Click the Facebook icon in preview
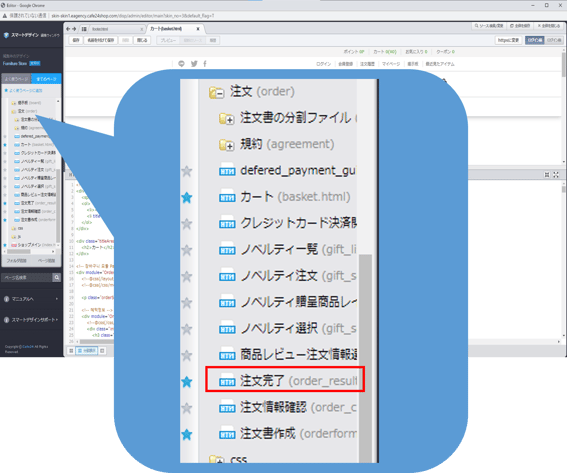This screenshot has height=473, width=567. [x=205, y=64]
